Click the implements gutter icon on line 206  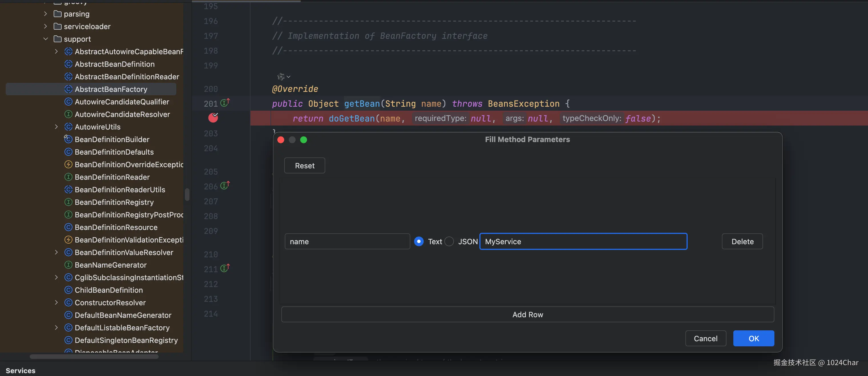tap(225, 186)
